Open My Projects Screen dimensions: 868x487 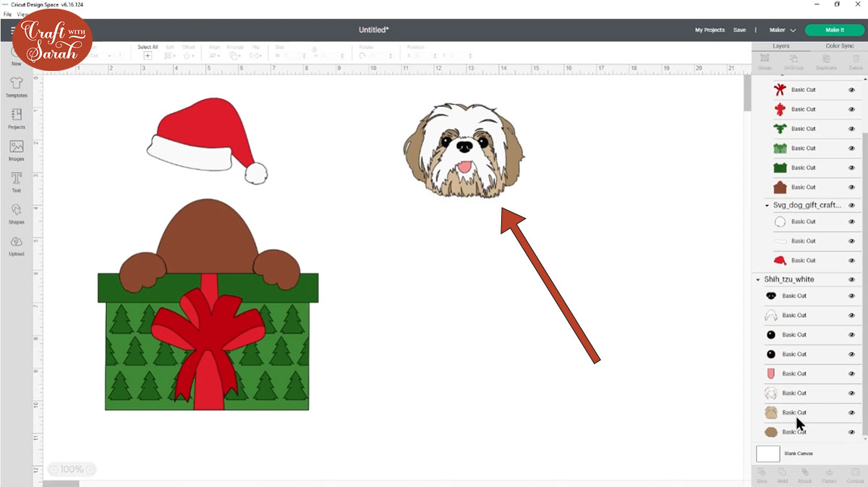[x=710, y=30]
